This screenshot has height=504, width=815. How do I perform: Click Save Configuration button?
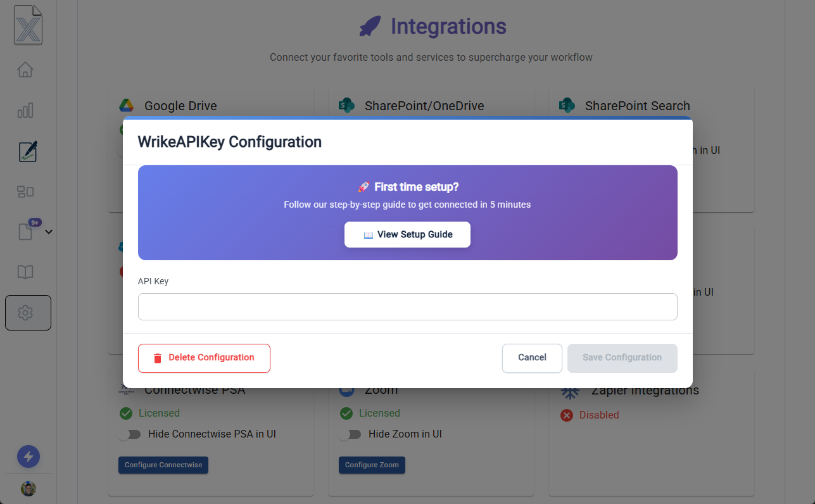tap(622, 358)
